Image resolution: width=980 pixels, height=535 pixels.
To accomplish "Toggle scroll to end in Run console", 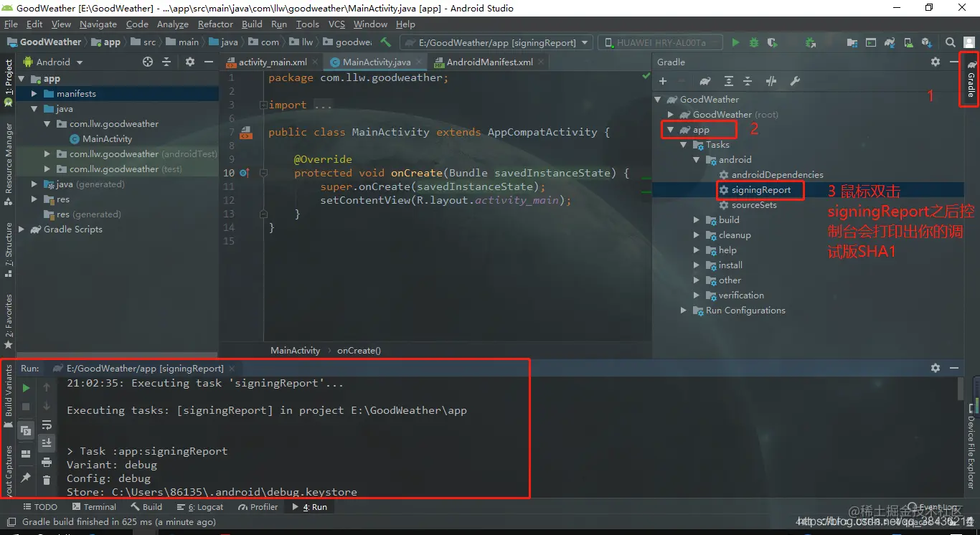I will click(47, 443).
